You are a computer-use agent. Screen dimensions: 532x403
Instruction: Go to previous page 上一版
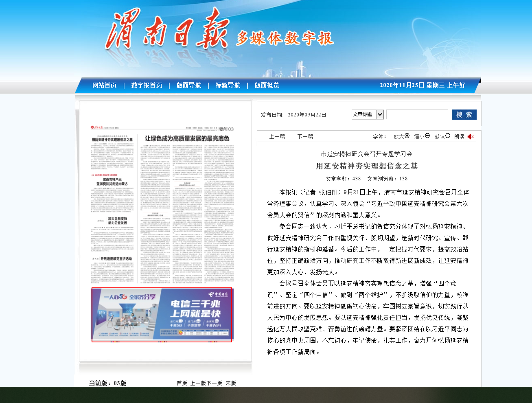click(198, 383)
